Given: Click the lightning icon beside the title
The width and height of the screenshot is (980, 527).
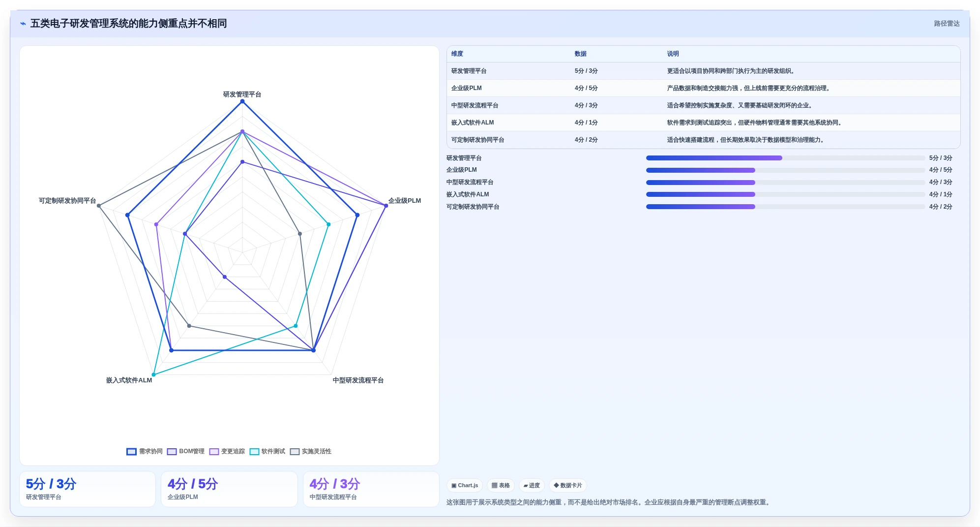Looking at the screenshot, I should pos(23,24).
